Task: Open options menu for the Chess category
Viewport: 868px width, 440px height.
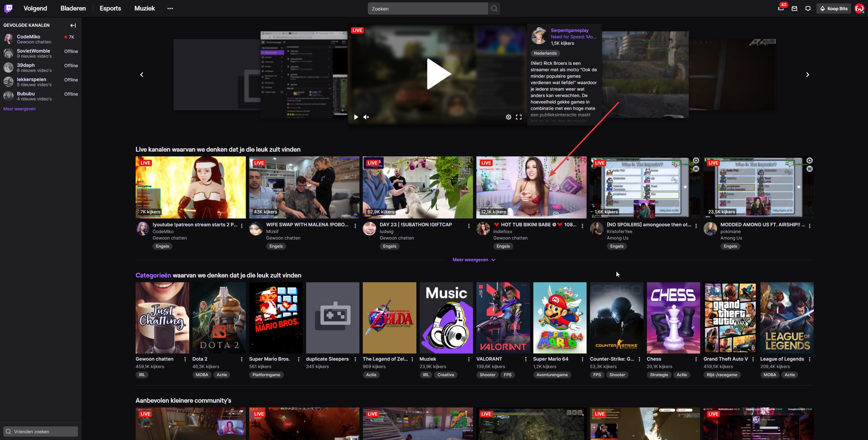Action: coord(696,359)
